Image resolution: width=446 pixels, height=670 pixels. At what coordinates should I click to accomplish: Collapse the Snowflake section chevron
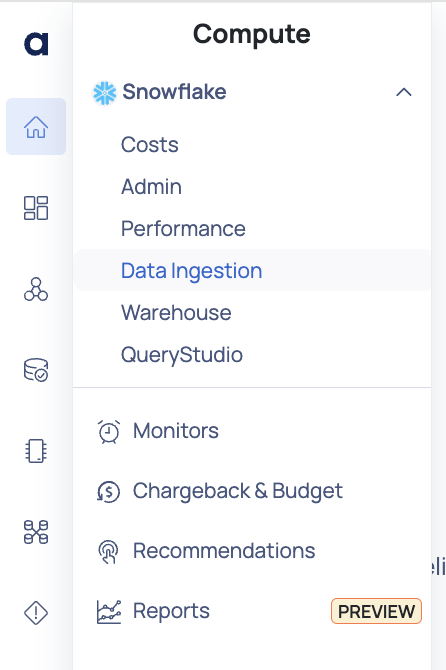point(404,92)
